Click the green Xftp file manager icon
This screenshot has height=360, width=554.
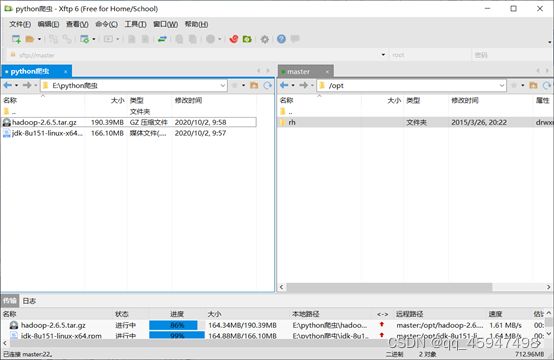coord(247,39)
